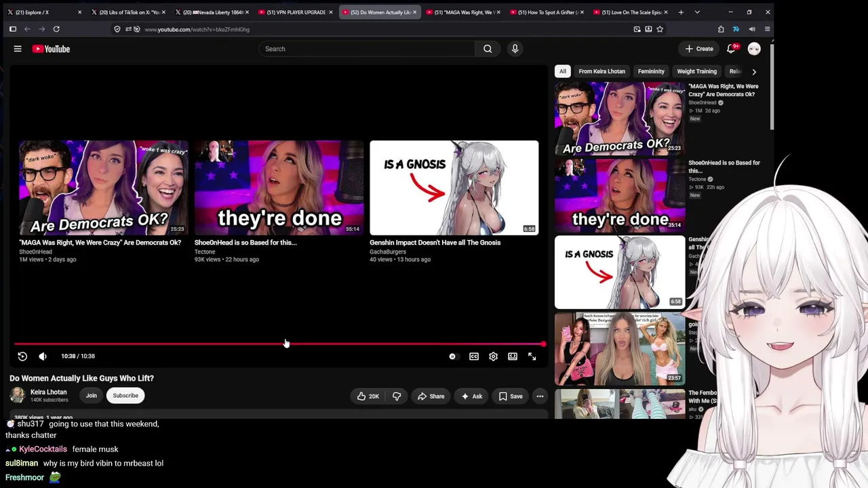Screen dimensions: 868x488
Task: Switch to the Nevada Liberty browser tab
Action: (x=213, y=12)
